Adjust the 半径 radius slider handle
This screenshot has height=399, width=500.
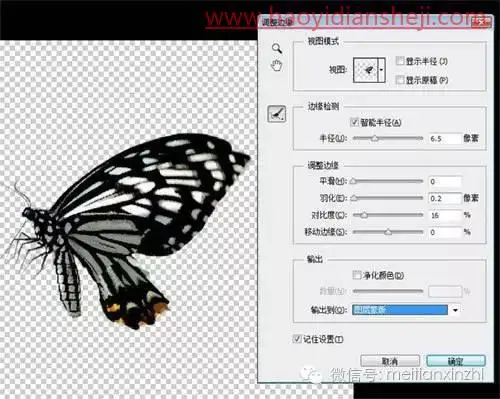point(375,138)
